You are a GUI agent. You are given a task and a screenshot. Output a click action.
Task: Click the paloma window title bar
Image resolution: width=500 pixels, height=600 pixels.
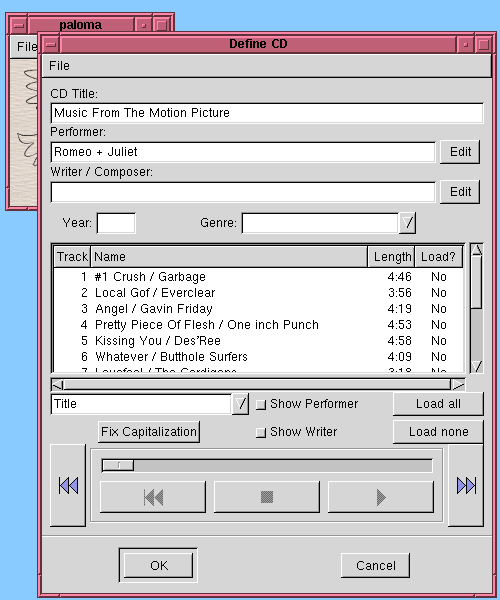coord(81,25)
